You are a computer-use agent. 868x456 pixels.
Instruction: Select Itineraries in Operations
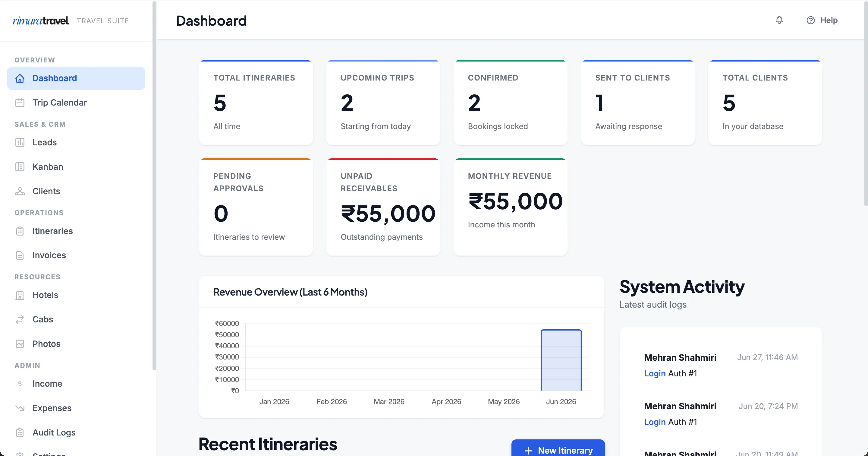[76, 231]
